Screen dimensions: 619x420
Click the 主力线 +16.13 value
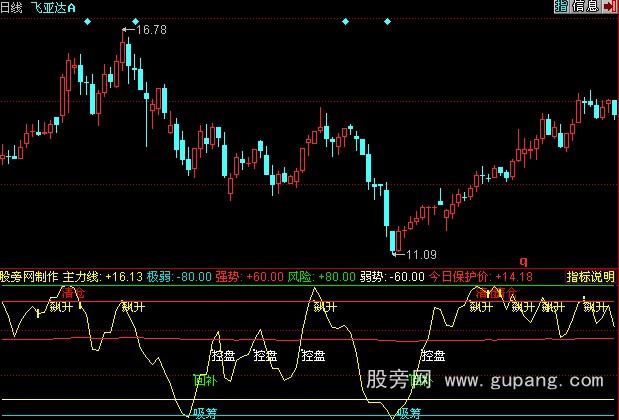coord(103,276)
